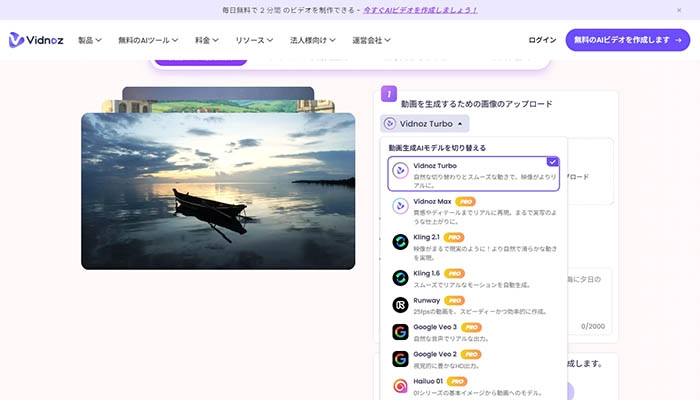Click the sunset boat sample image
Image resolution: width=700 pixels, height=400 pixels.
pyautogui.click(x=218, y=191)
